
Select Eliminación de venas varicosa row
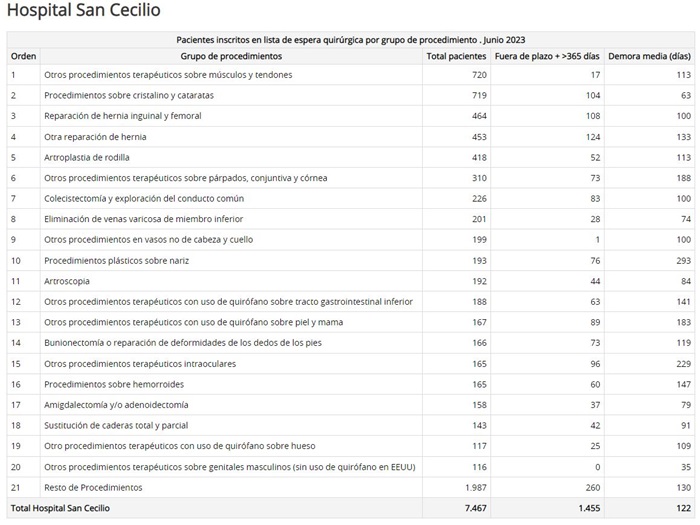350,219
